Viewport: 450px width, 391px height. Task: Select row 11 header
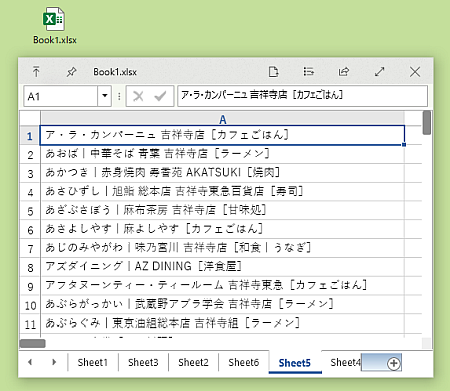[x=30, y=324]
